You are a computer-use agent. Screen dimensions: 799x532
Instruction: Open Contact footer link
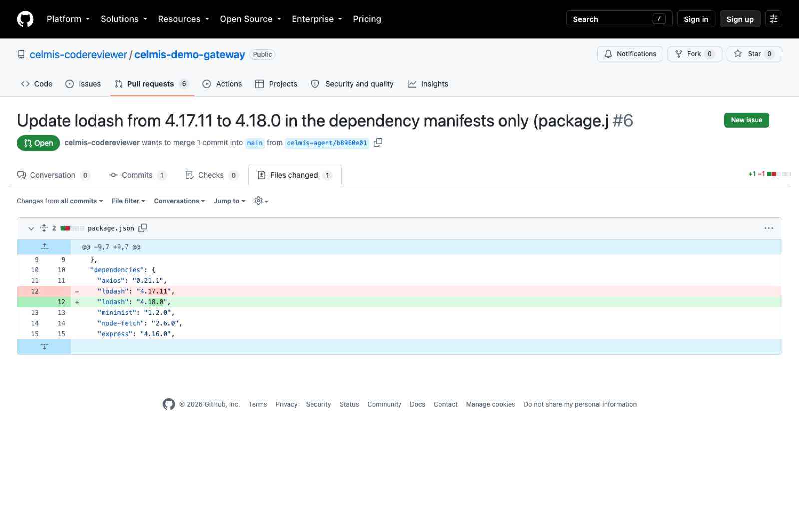pyautogui.click(x=445, y=404)
